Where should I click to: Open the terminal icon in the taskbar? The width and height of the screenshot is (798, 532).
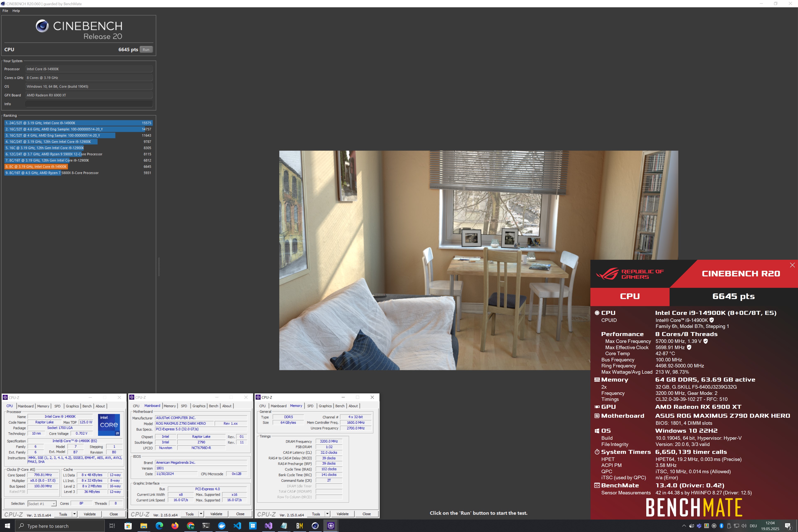(206, 526)
